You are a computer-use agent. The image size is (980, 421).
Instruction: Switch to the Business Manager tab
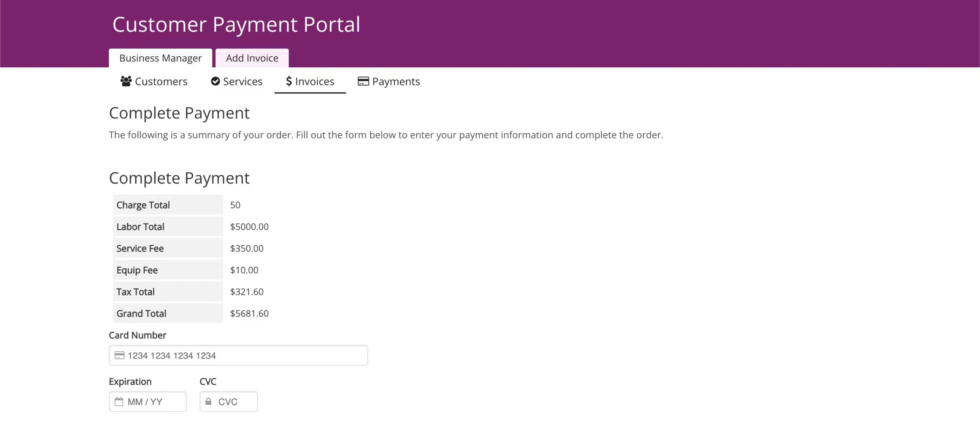pyautogui.click(x=160, y=58)
